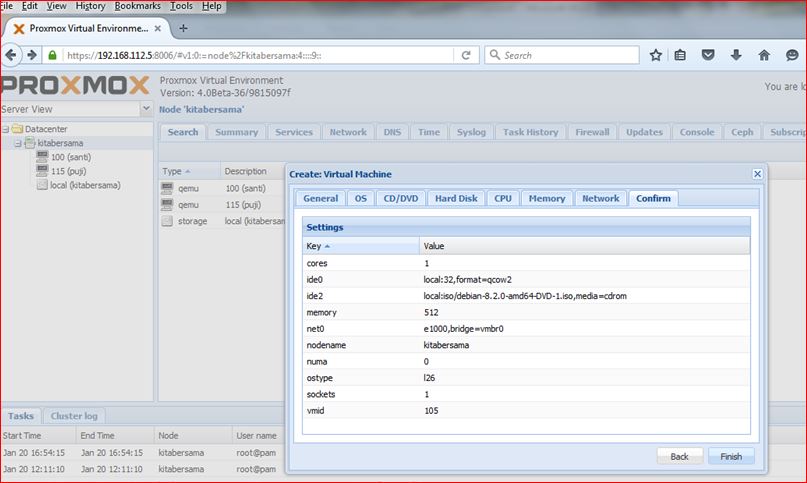Open the View menu
The height and width of the screenshot is (483, 807).
pos(56,6)
